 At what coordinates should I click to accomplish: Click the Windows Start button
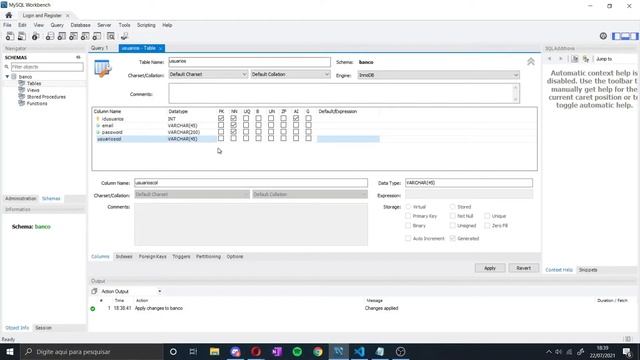coord(9,351)
